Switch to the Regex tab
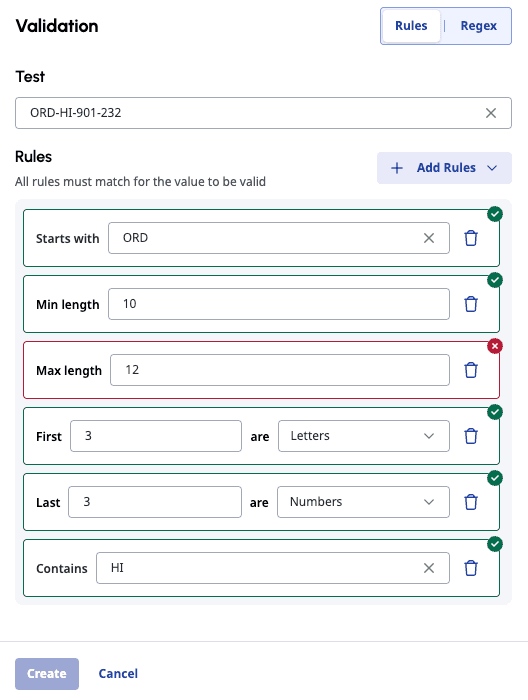 [478, 26]
